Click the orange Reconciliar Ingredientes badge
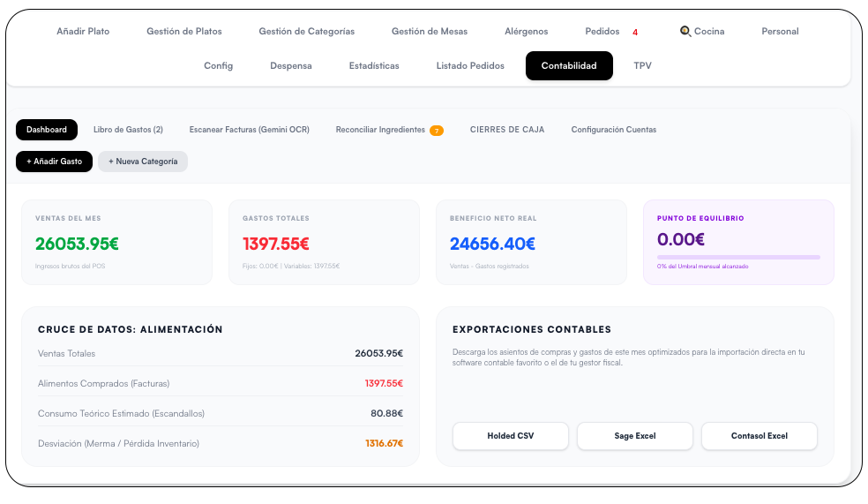 coord(437,131)
